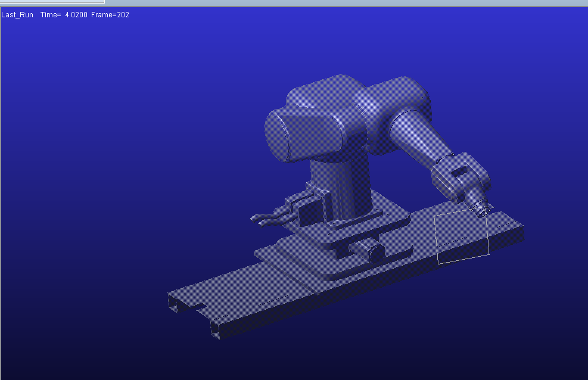Image resolution: width=588 pixels, height=380 pixels.
Task: Select the Last_Run simulation label
Action: point(17,15)
